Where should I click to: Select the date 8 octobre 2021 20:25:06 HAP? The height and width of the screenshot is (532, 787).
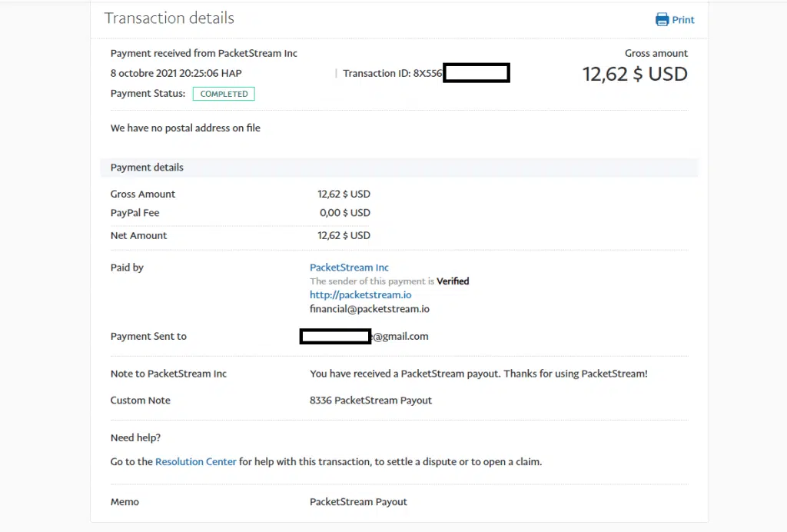176,73
